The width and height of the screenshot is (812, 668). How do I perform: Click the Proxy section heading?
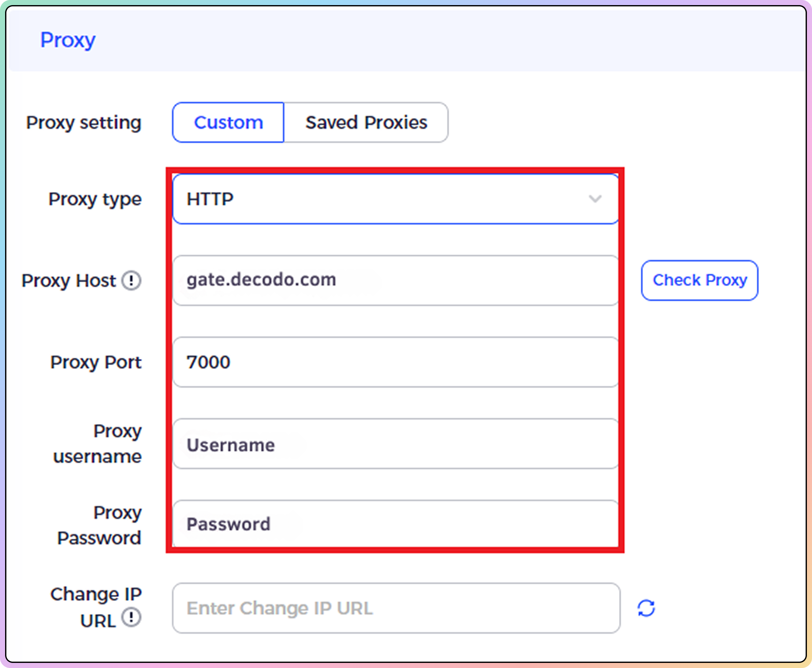(x=68, y=40)
